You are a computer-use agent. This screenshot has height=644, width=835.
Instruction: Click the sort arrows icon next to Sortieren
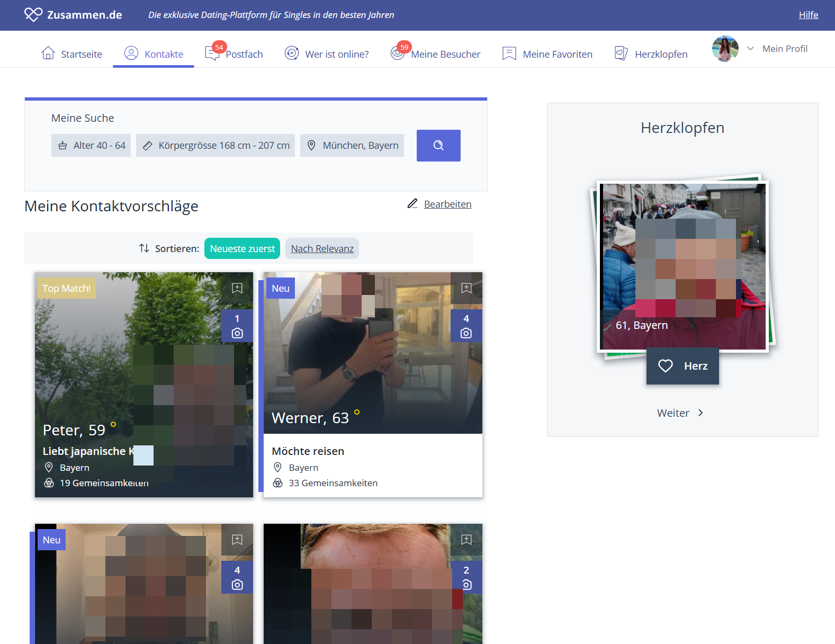(x=144, y=248)
